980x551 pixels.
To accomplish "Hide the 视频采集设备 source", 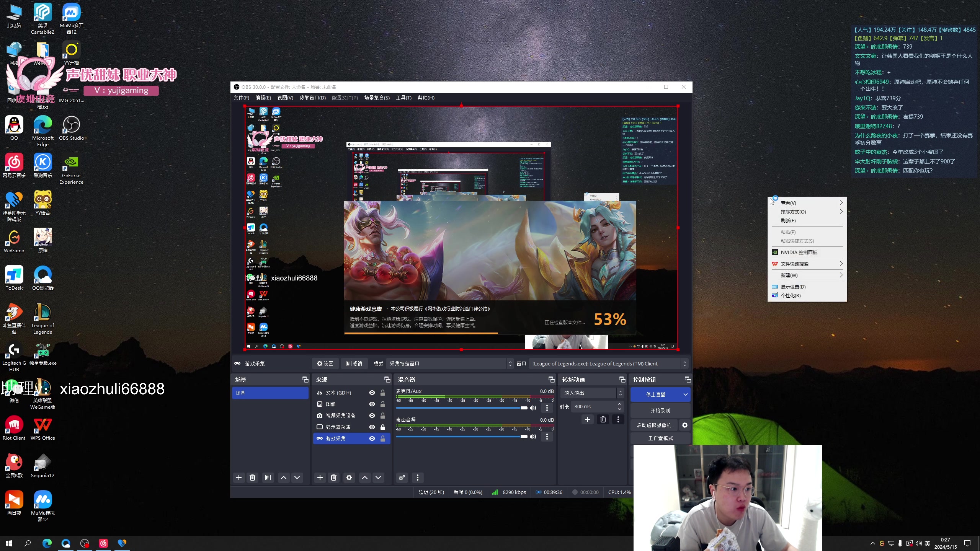I will (x=372, y=416).
